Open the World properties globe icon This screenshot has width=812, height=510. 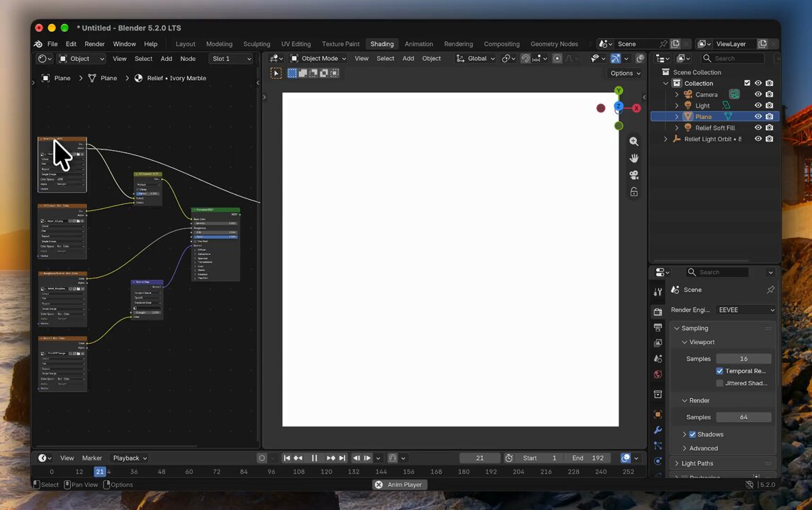point(658,374)
